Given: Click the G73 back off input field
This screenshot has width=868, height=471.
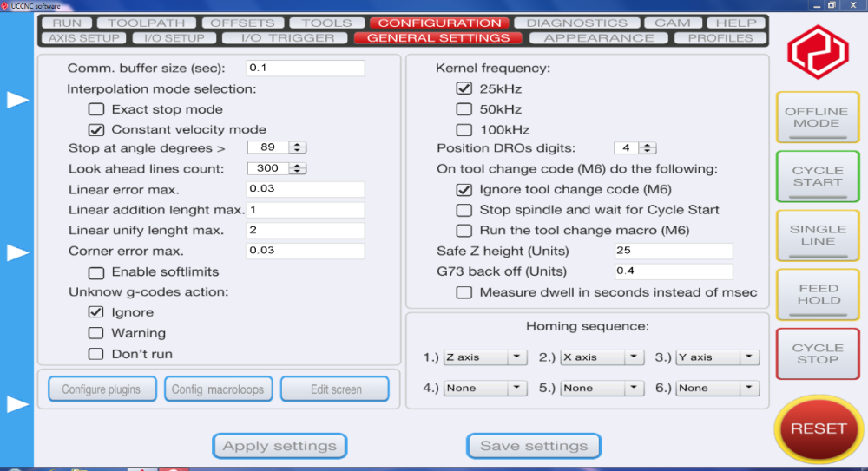Looking at the screenshot, I should point(674,271).
